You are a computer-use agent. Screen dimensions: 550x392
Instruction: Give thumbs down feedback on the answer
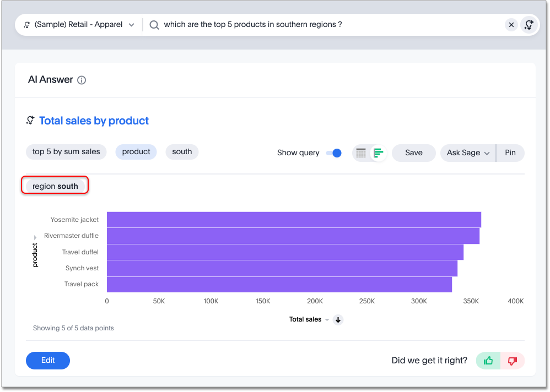(512, 361)
